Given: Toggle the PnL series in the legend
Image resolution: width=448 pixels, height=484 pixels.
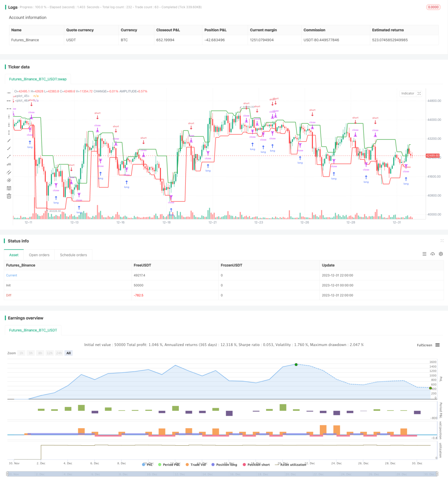Looking at the screenshot, I should 147,465.
